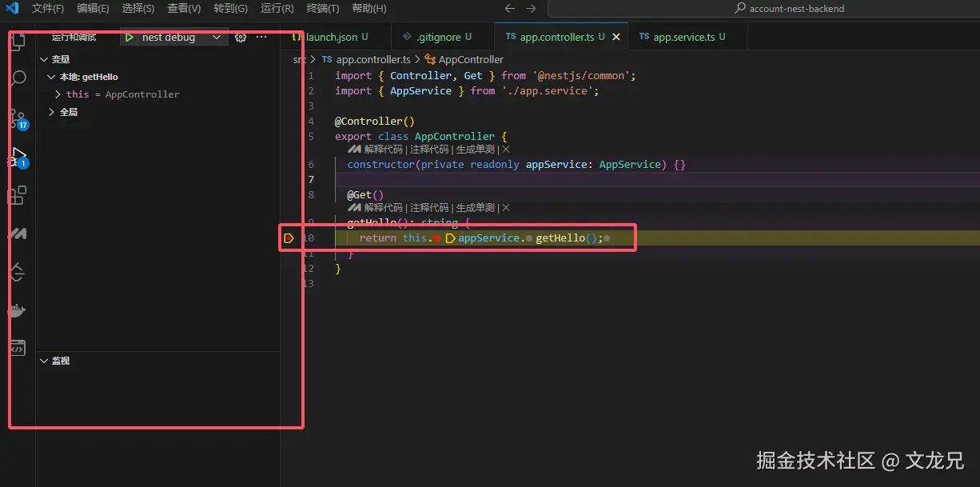Image resolution: width=980 pixels, height=487 pixels.
Task: Open the code-brackets window icon in activity bar
Action: coord(17,349)
